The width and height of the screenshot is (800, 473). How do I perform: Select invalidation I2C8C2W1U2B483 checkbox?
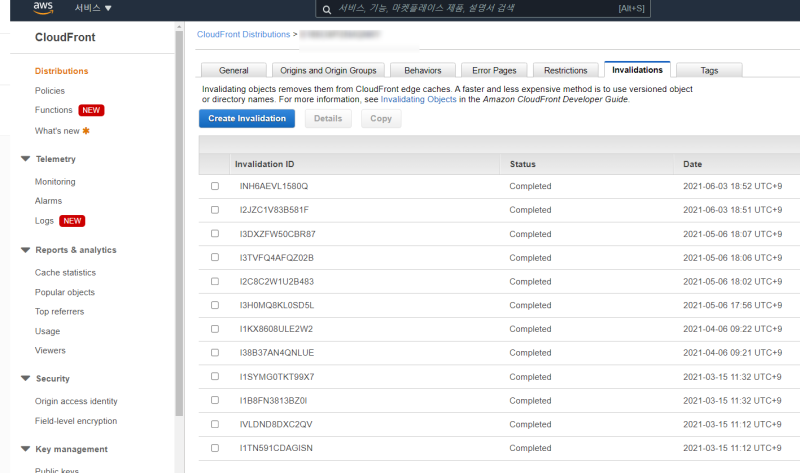pyautogui.click(x=215, y=281)
